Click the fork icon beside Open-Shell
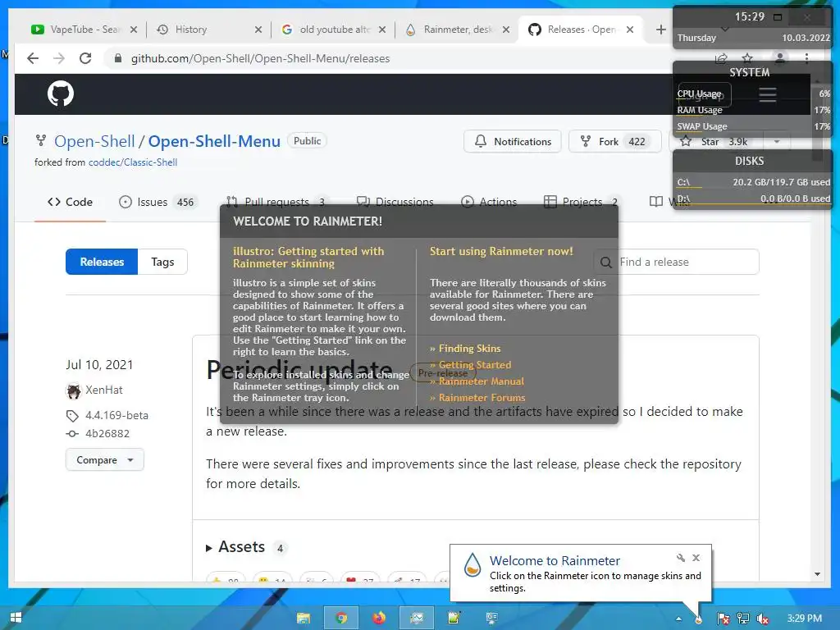 pyautogui.click(x=41, y=141)
